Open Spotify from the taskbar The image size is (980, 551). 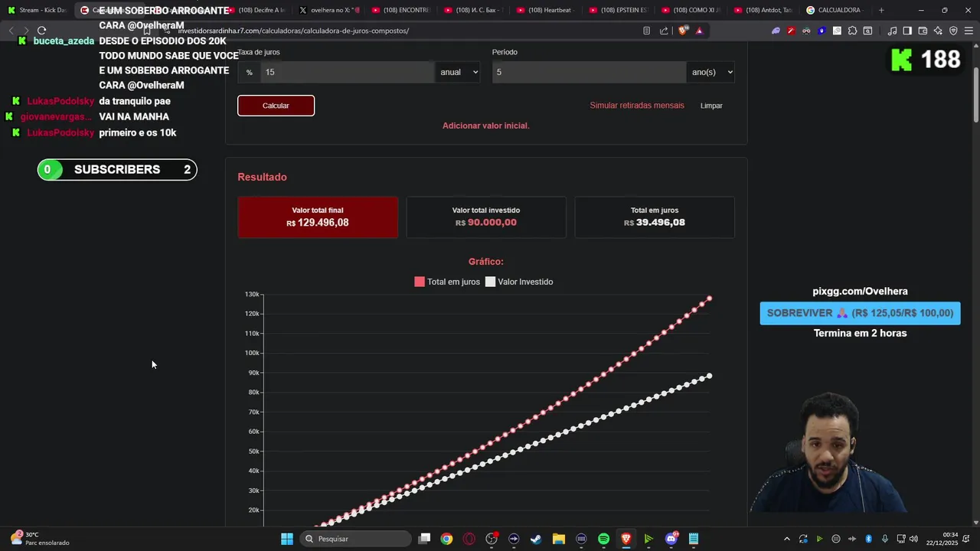(603, 539)
